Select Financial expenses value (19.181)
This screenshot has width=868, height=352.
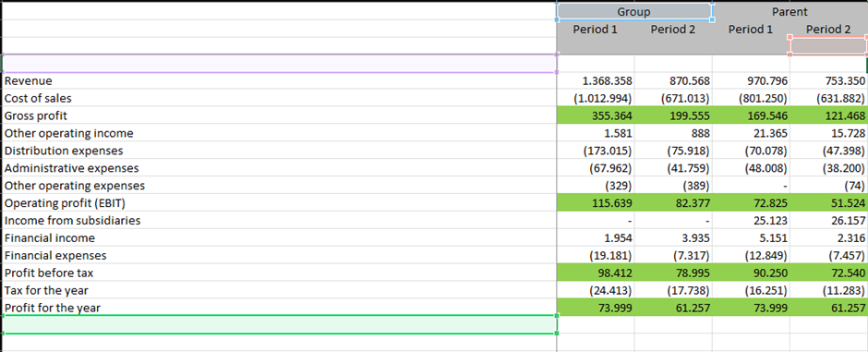tap(596, 255)
